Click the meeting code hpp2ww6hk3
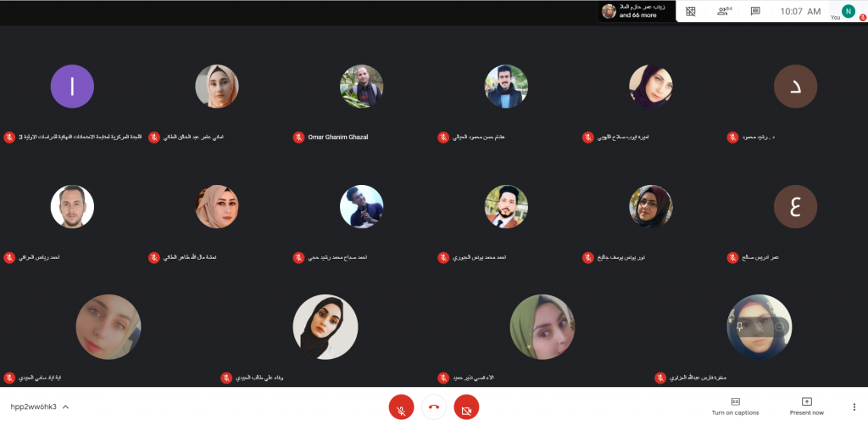The image size is (868, 426). (x=33, y=407)
